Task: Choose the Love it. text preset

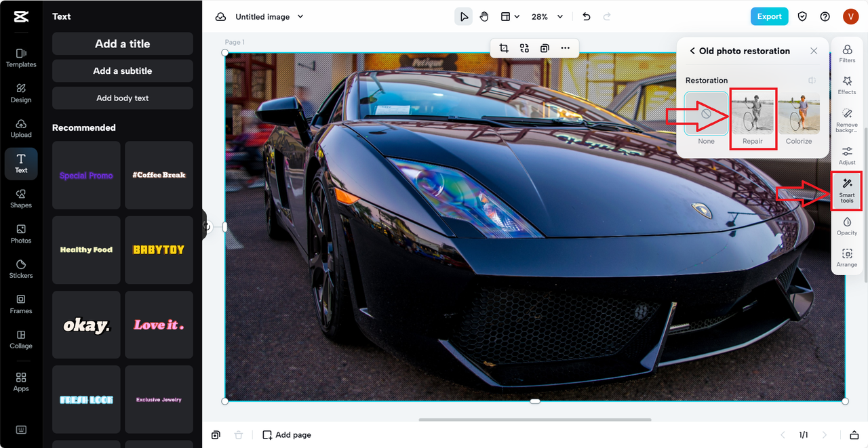Action: coord(159,325)
